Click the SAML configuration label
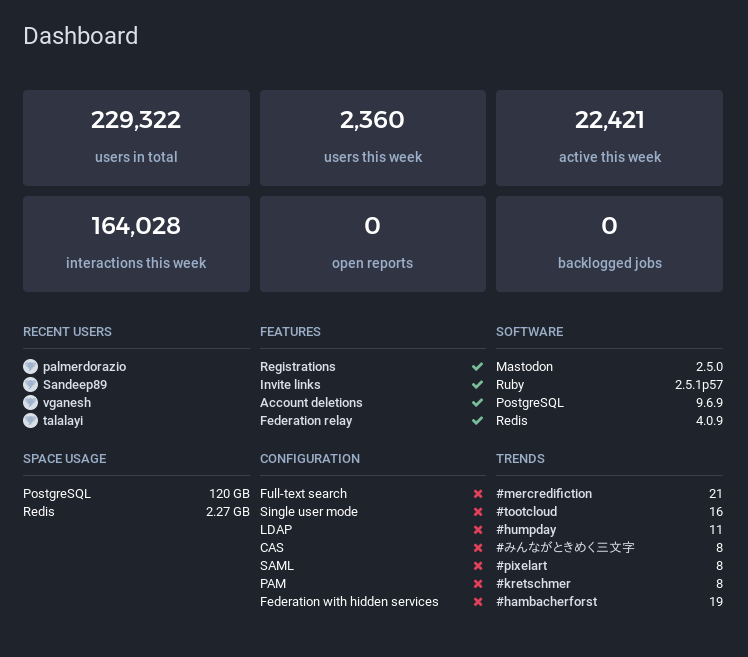The height and width of the screenshot is (657, 748). point(277,566)
